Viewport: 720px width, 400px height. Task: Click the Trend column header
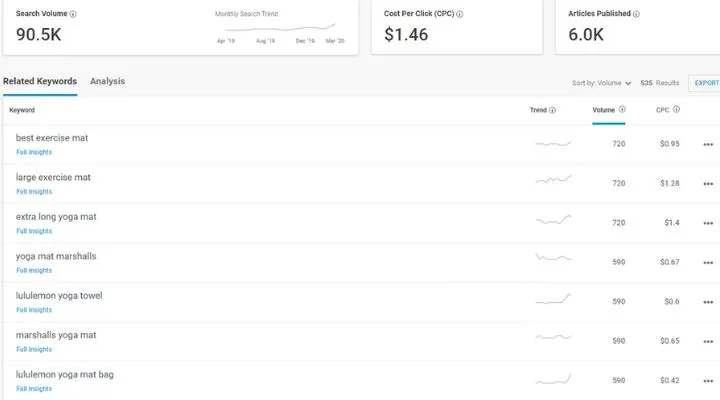(x=538, y=110)
